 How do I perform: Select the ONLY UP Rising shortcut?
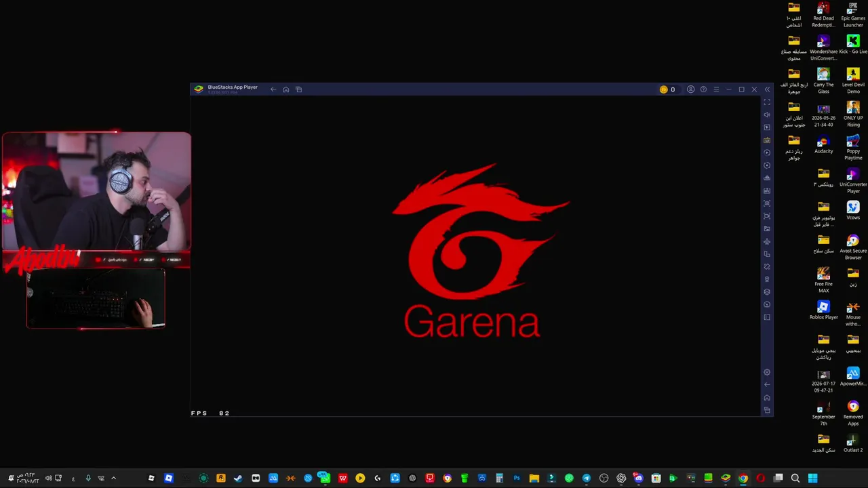853,115
